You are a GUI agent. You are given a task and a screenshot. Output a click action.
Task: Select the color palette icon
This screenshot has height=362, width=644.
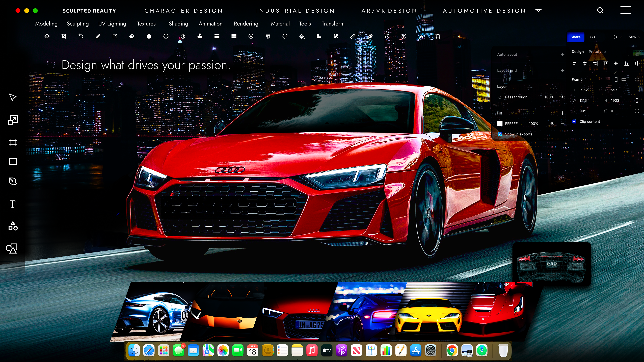click(x=285, y=36)
